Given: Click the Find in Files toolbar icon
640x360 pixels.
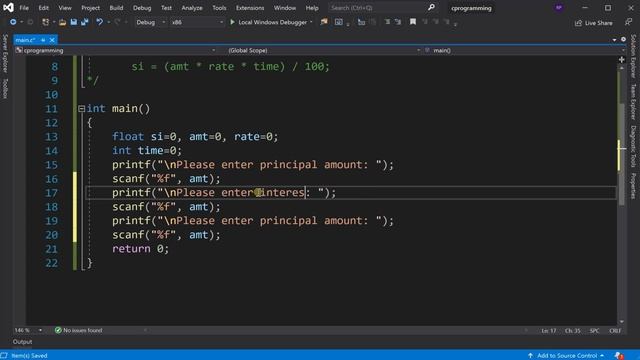Looking at the screenshot, I should [x=324, y=22].
